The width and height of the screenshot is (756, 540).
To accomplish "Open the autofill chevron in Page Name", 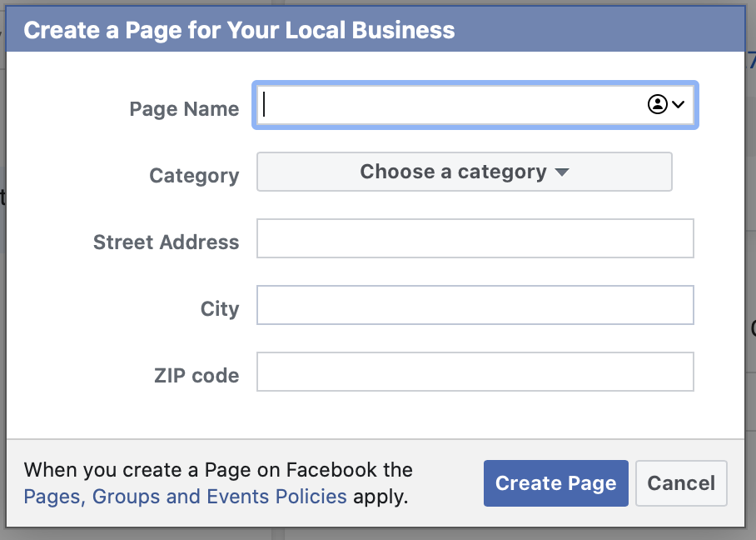I will click(x=678, y=104).
